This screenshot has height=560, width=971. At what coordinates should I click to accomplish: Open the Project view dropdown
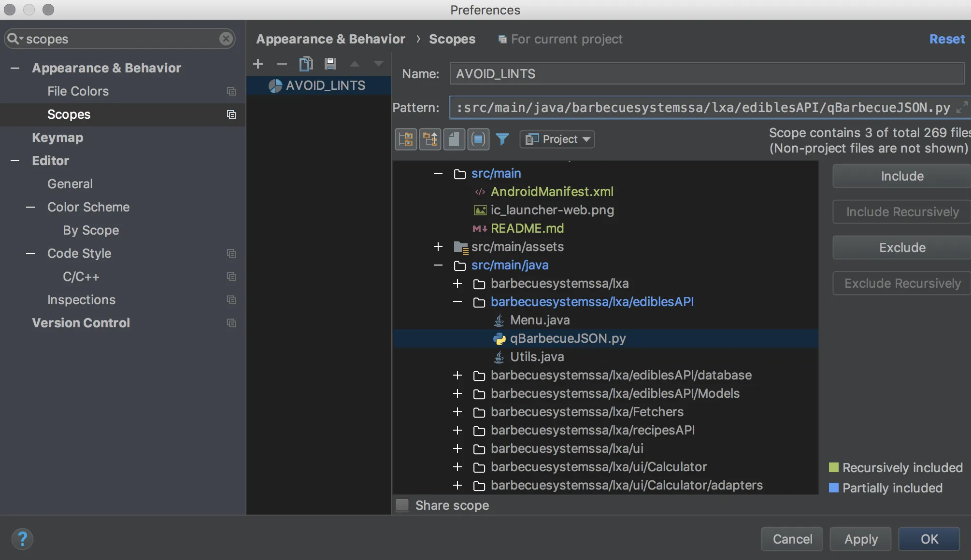(557, 140)
